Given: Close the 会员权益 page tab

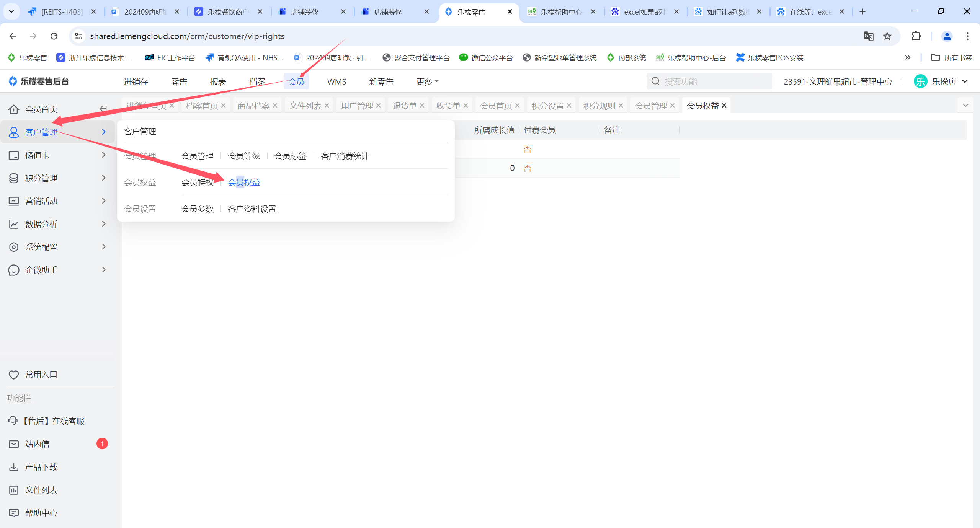Looking at the screenshot, I should pyautogui.click(x=724, y=106).
